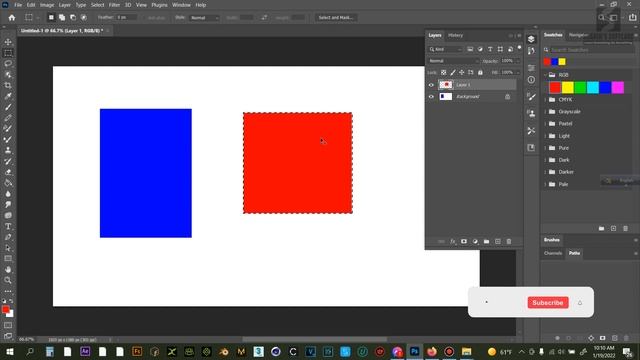
Task: Hide Layer 1 using eye icon
Action: 431,85
